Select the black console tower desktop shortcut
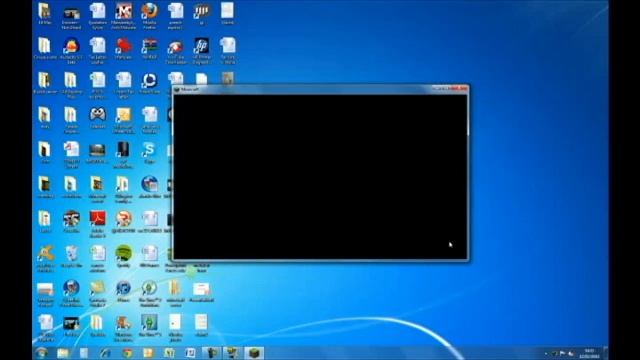Screen dimensions: 640x360 pyautogui.click(x=123, y=154)
